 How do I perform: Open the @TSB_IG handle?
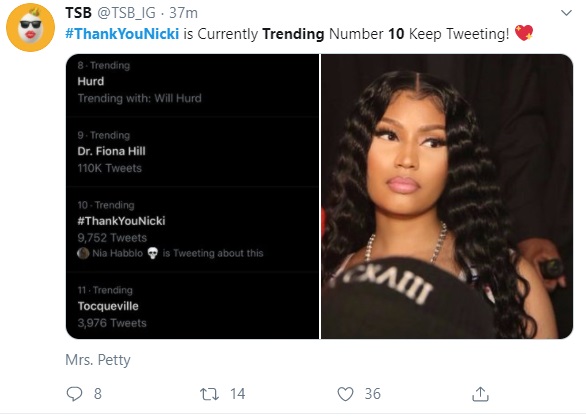pyautogui.click(x=126, y=13)
